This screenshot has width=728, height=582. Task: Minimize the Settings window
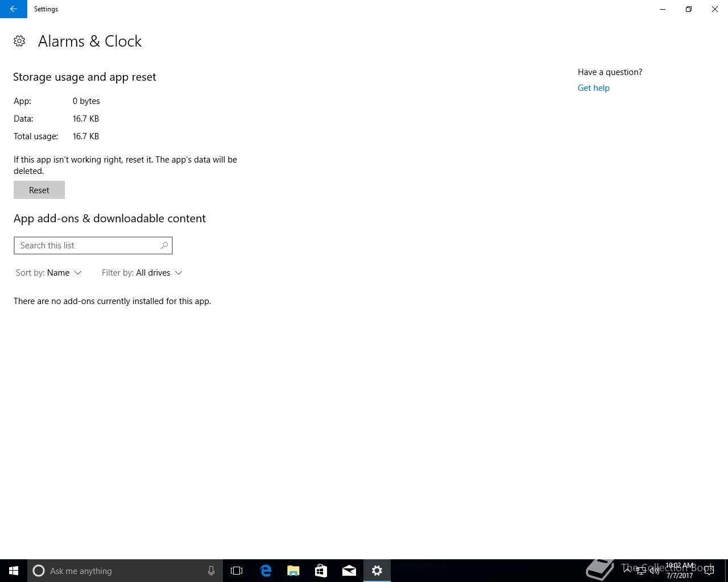pyautogui.click(x=663, y=9)
